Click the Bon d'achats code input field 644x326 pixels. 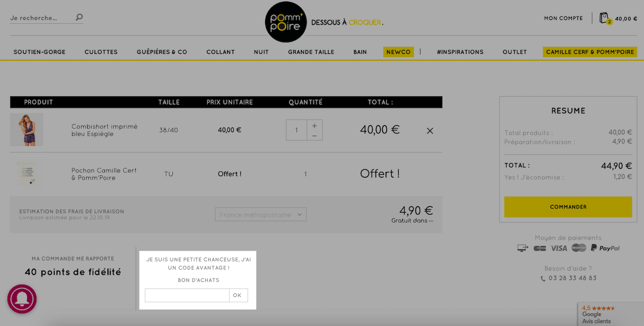click(187, 295)
